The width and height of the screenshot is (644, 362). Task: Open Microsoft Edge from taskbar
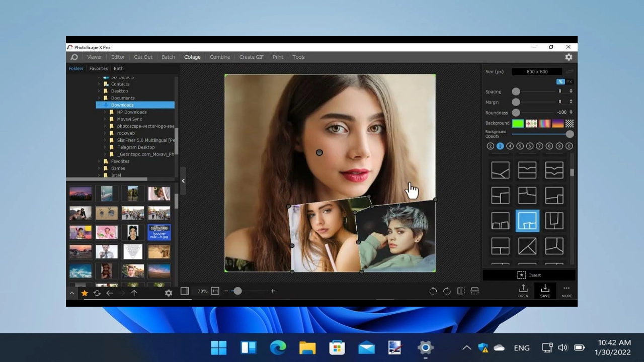(x=278, y=347)
